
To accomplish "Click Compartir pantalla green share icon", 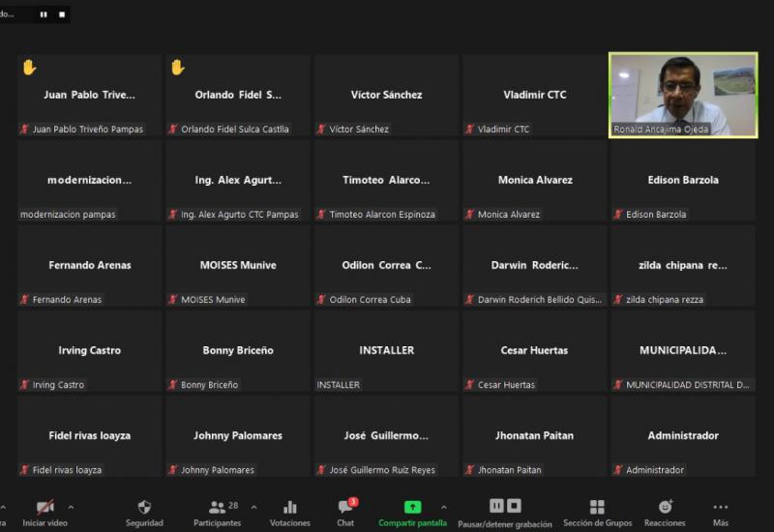I will point(412,507).
